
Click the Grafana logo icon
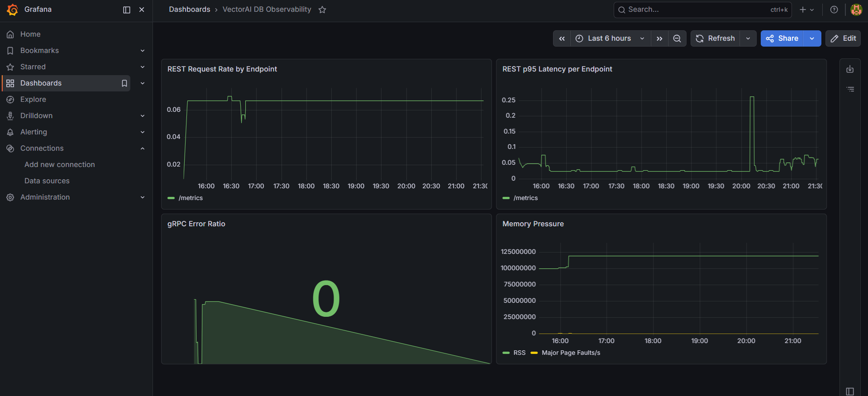pos(12,10)
